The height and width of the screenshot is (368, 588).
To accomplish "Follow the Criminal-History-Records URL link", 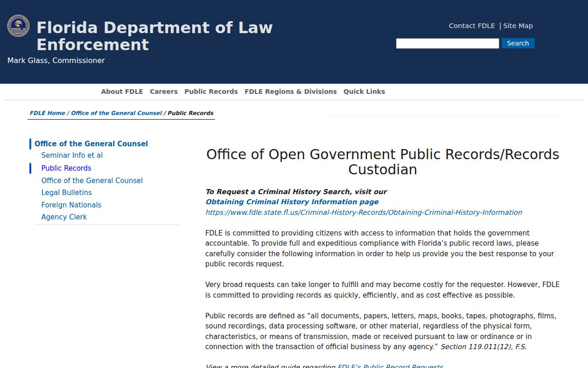I will coord(364,213).
